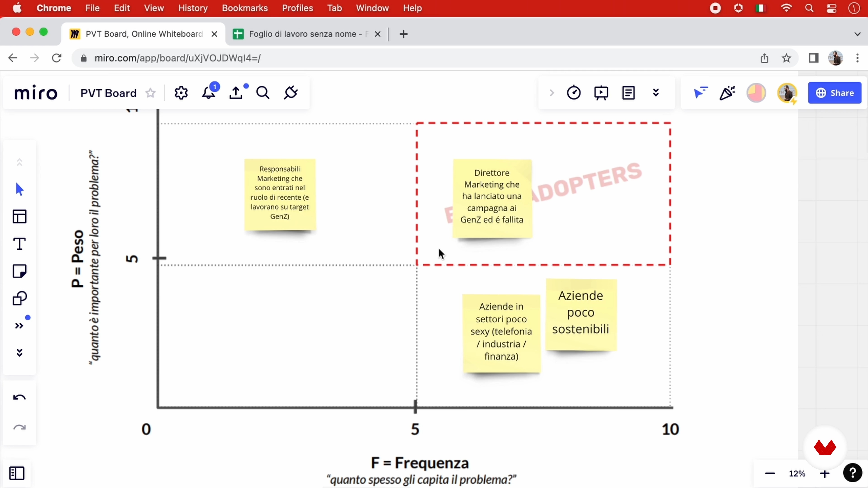Click the yellow-ringed user avatar
This screenshot has width=868, height=488.
[x=787, y=93]
